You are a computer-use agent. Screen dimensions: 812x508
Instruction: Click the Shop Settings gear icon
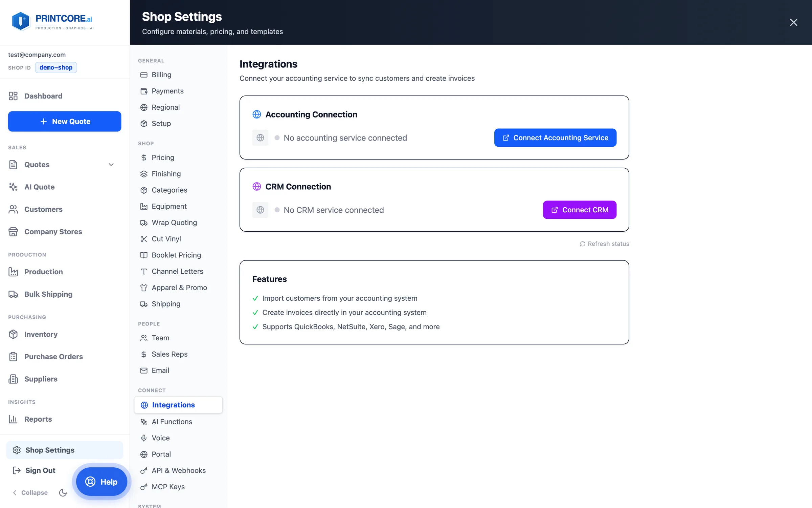tap(17, 450)
